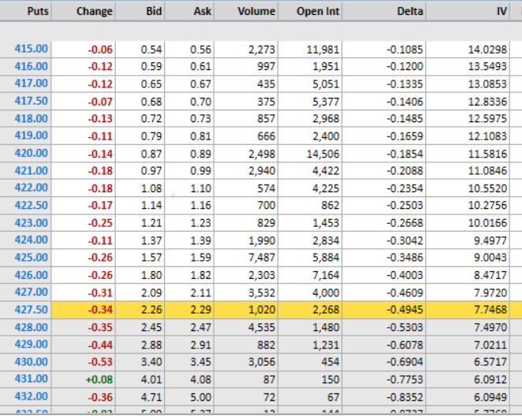Open the 420.00 put strike

click(x=31, y=154)
